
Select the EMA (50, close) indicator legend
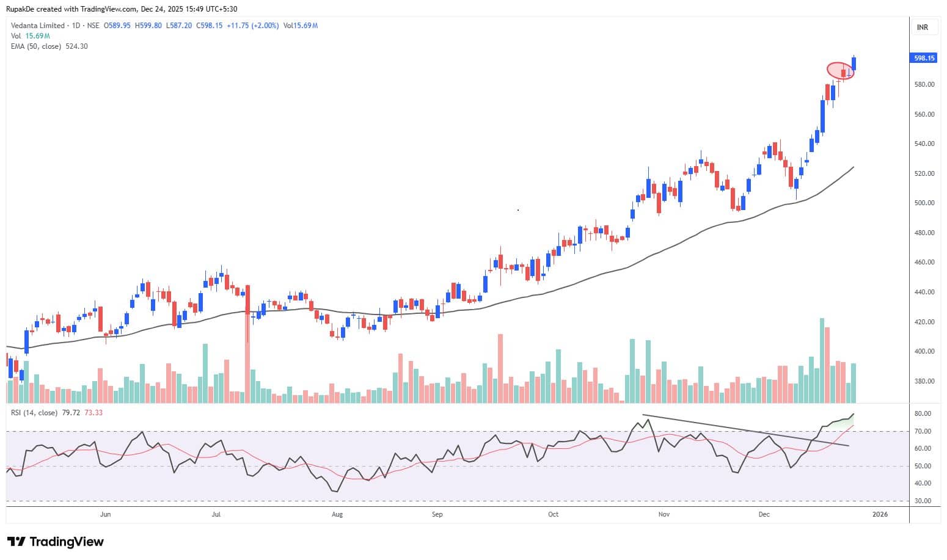click(x=37, y=46)
